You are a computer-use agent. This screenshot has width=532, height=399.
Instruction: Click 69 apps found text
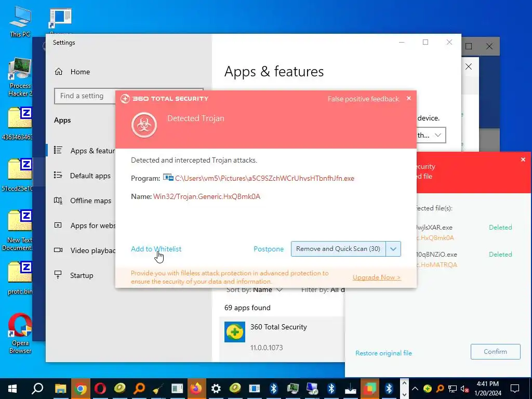(x=247, y=308)
